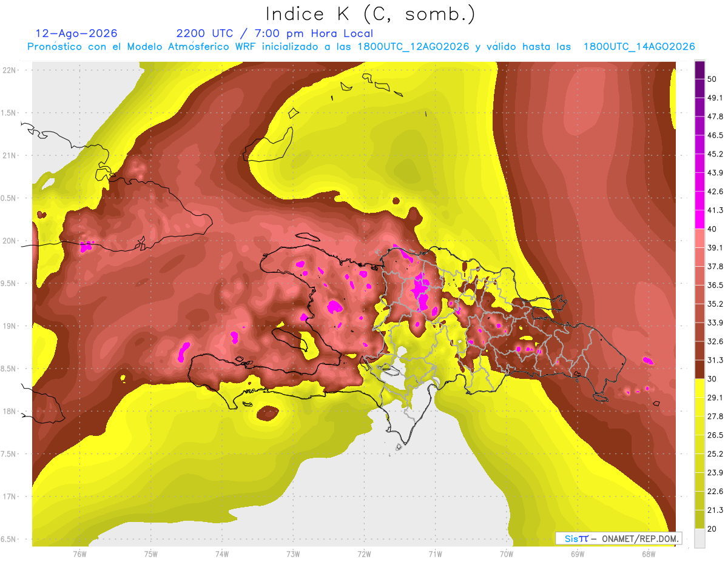Click the "SisTT - ONAMET/REP.DOM." credit box
The width and height of the screenshot is (728, 562).
(619, 538)
